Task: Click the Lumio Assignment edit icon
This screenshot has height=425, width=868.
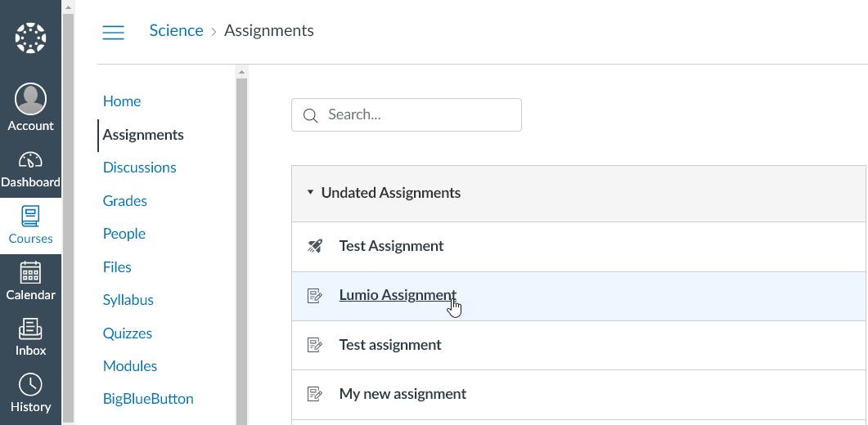Action: coord(315,296)
